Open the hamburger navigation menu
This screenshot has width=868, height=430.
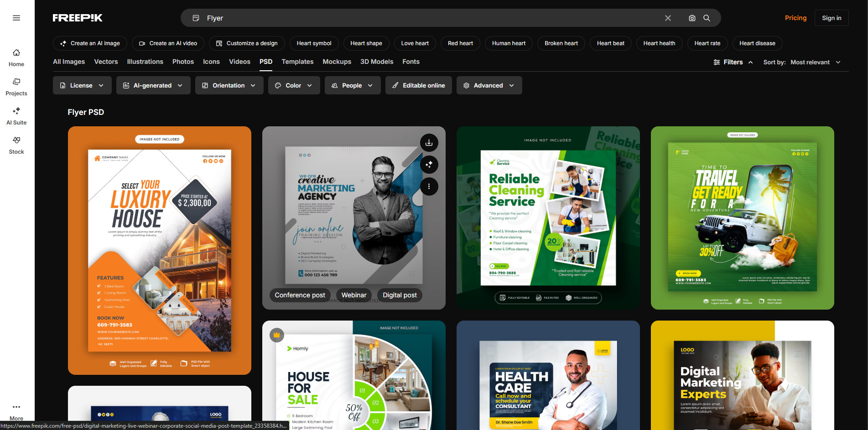click(x=16, y=17)
